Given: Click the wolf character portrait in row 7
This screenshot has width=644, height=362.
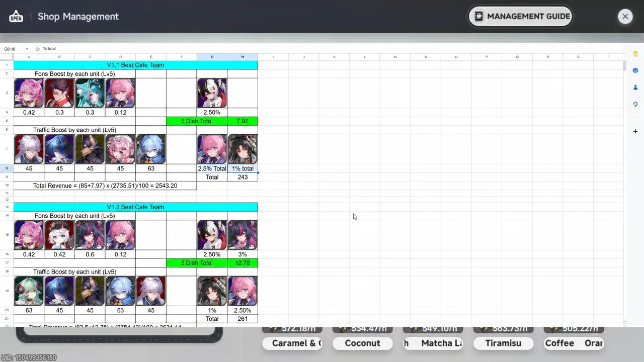Looking at the screenshot, I should [x=90, y=149].
